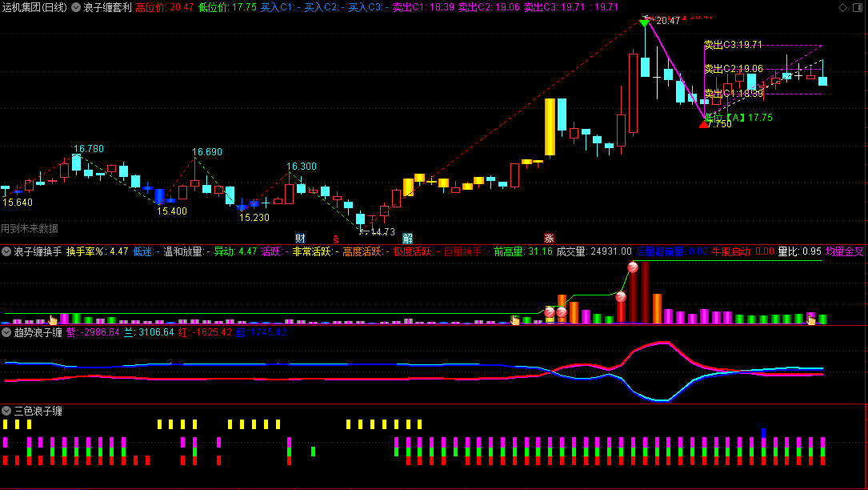The width and height of the screenshot is (868, 490).
Task: Click the 异动: 4.47 value
Action: [x=235, y=251]
